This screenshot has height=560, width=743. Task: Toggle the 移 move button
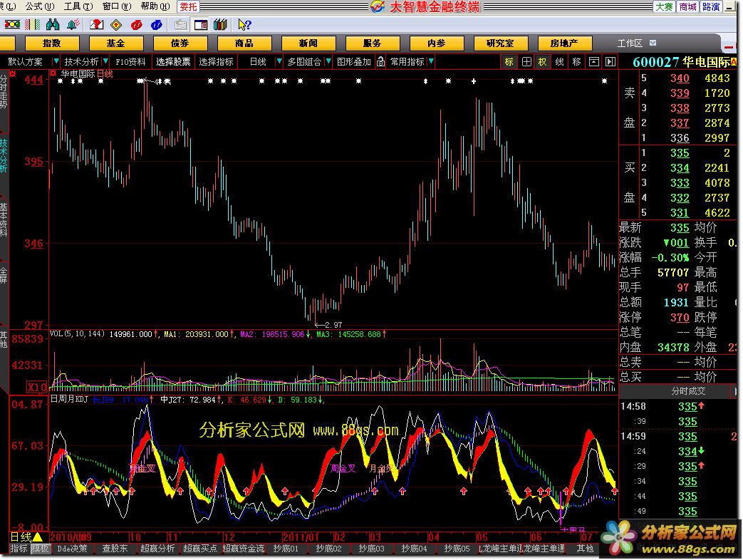(x=577, y=61)
